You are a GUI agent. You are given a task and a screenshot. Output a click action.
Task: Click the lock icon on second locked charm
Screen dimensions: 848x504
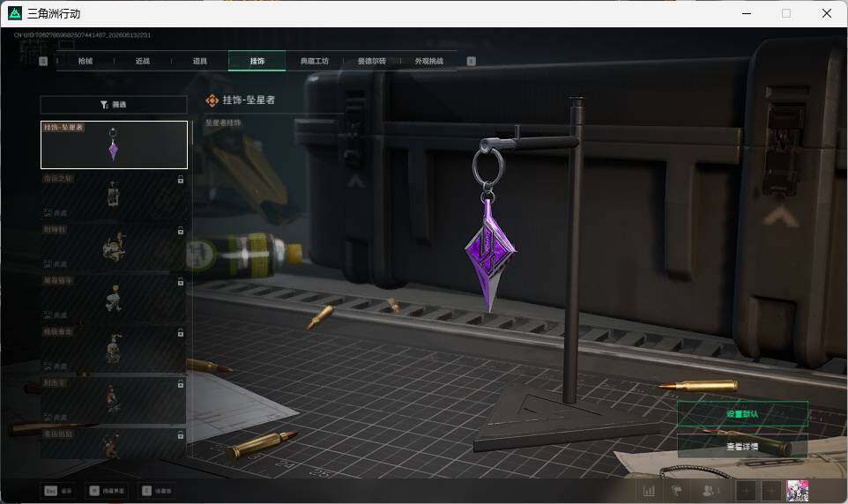pos(181,231)
